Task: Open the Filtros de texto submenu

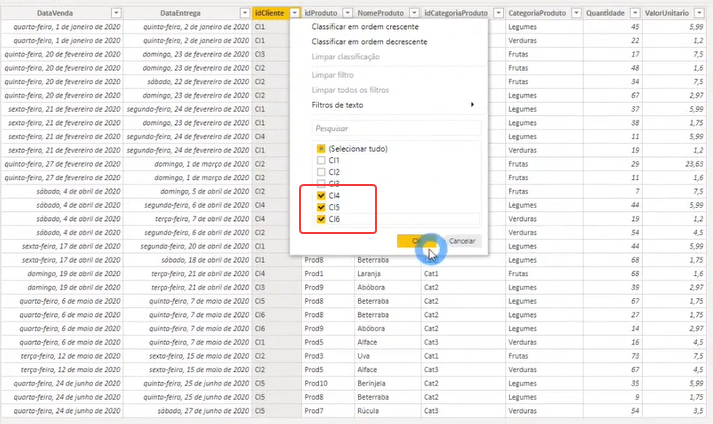Action: [x=393, y=105]
